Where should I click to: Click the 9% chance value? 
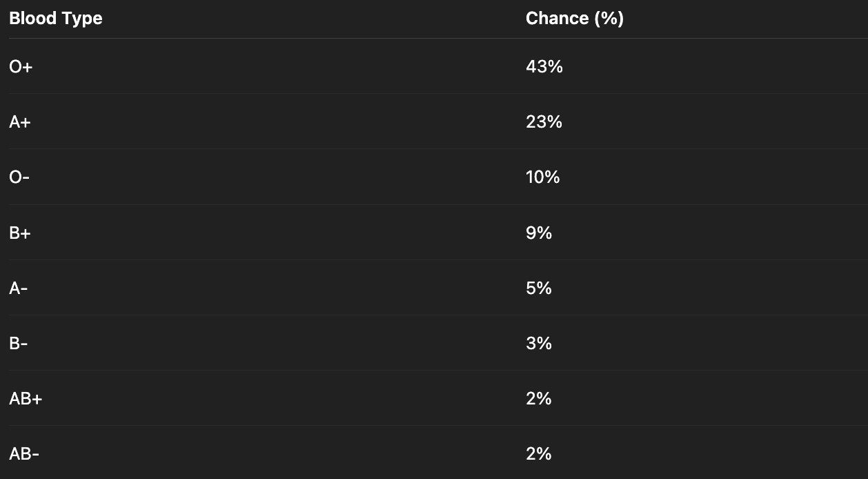[538, 233]
